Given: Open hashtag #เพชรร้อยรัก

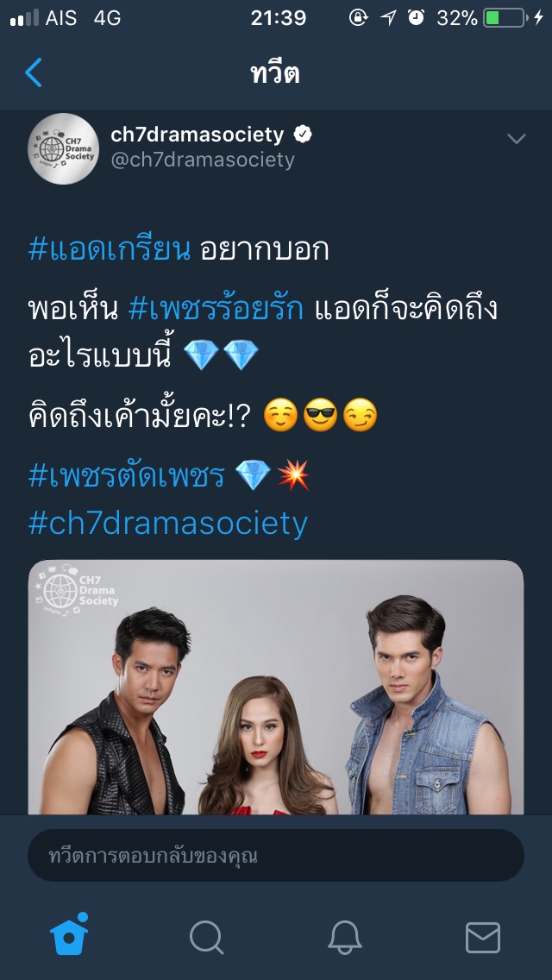Looking at the screenshot, I should click(216, 310).
